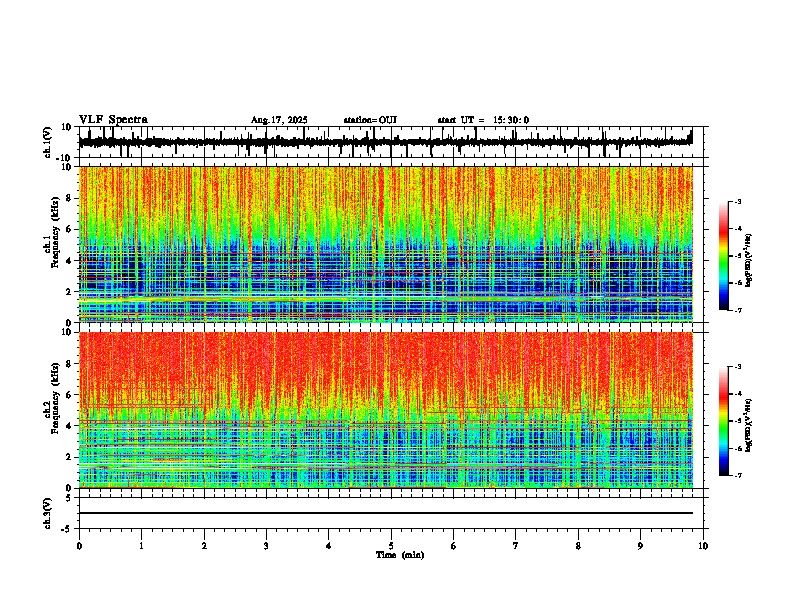Click the 'ch.1(V)' waveform axis label
The width and height of the screenshot is (792, 612).
(x=48, y=142)
